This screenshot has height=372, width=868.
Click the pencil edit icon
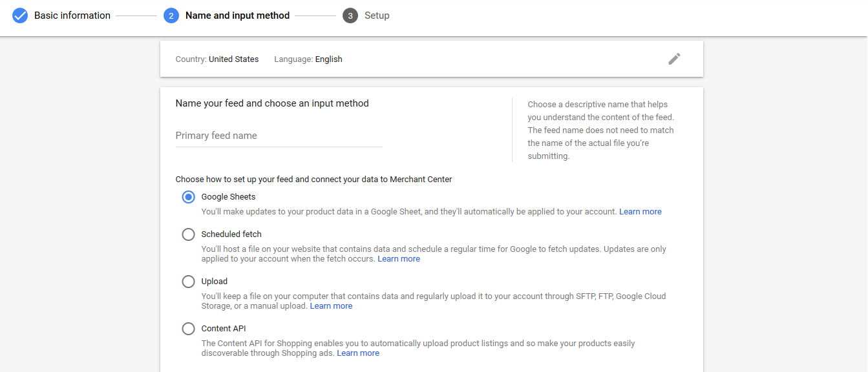click(674, 59)
